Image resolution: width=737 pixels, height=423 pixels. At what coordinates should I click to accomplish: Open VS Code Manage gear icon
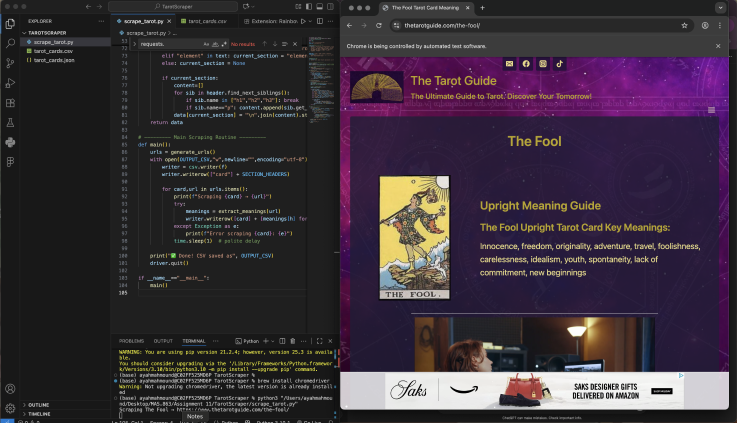click(x=10, y=407)
